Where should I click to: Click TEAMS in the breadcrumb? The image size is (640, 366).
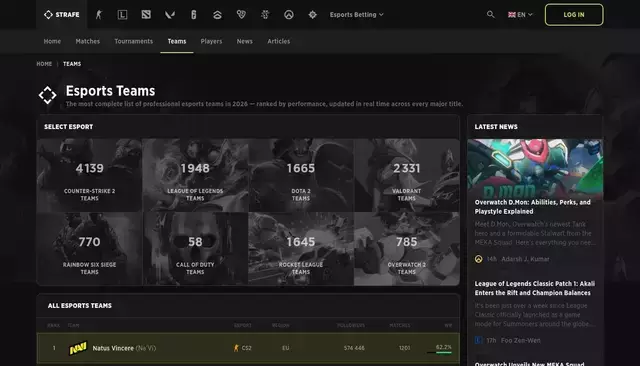tap(72, 64)
